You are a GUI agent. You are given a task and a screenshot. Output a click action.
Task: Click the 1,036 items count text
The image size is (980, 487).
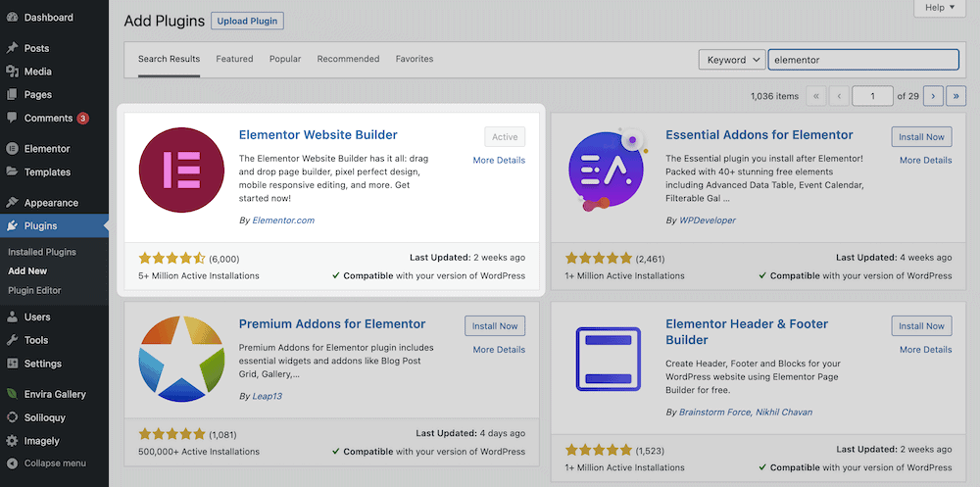pyautogui.click(x=774, y=96)
